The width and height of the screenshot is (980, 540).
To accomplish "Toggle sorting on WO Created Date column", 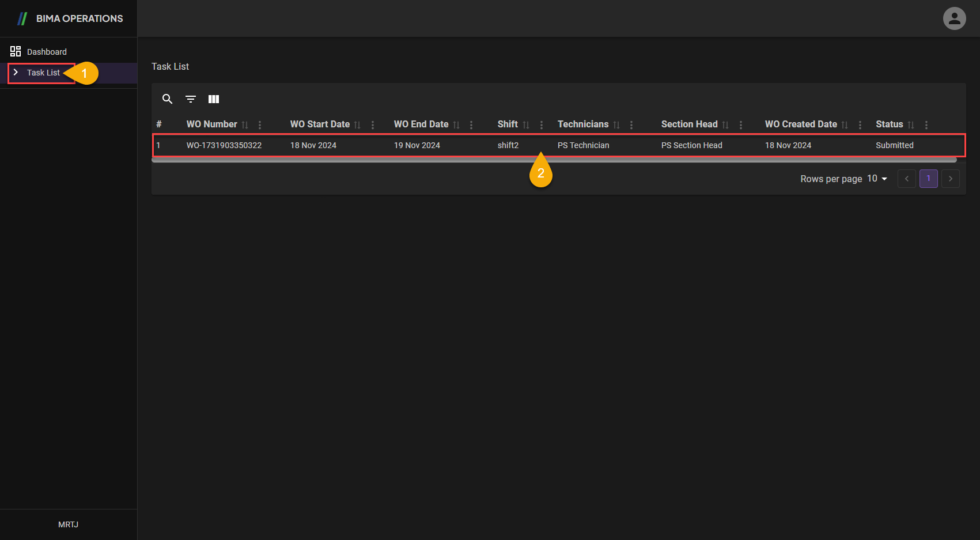I will pos(845,125).
